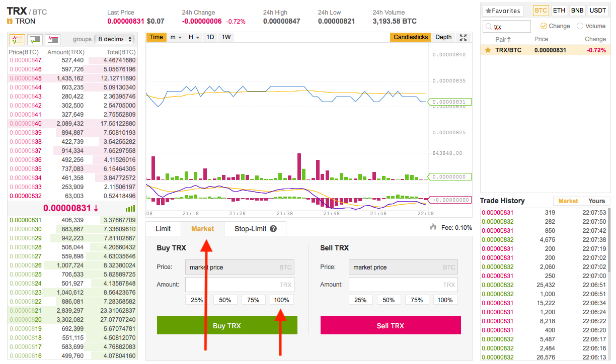
Task: Set sell amount to 100%
Action: click(x=445, y=300)
